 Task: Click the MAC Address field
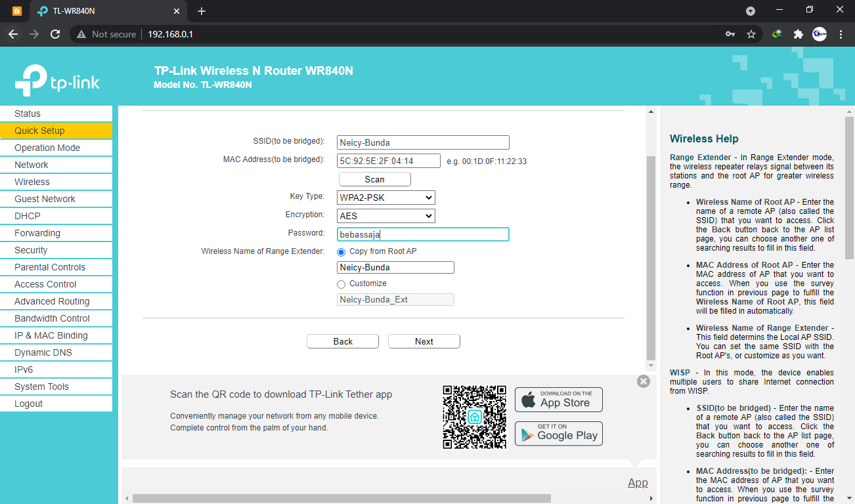coord(389,161)
